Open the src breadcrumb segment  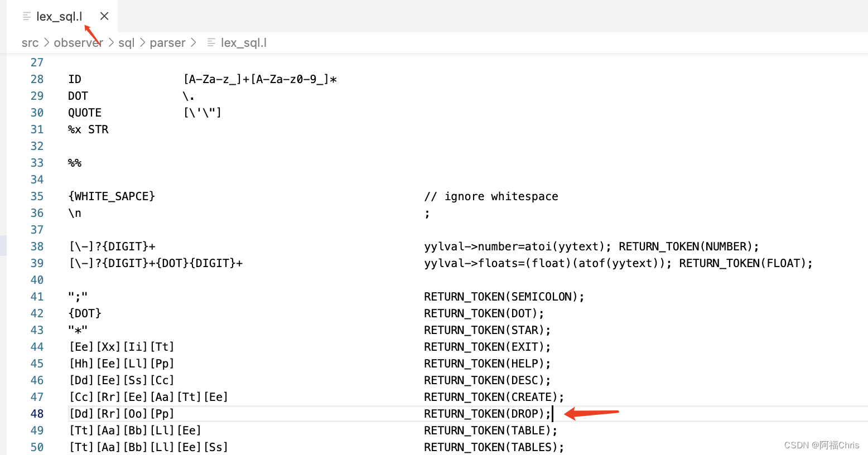tap(30, 43)
